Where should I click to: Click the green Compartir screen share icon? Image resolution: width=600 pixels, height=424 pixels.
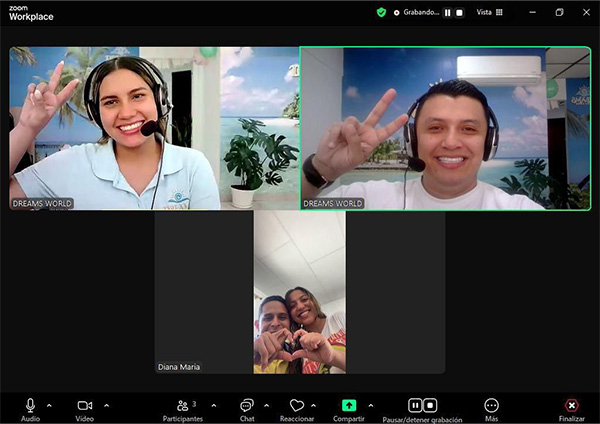[x=348, y=405]
